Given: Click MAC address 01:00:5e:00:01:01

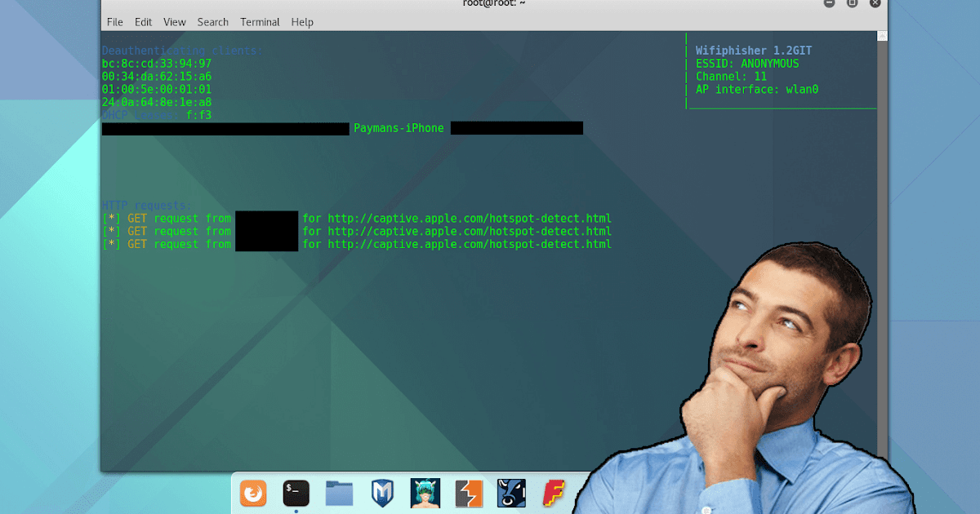Looking at the screenshot, I should pos(157,90).
